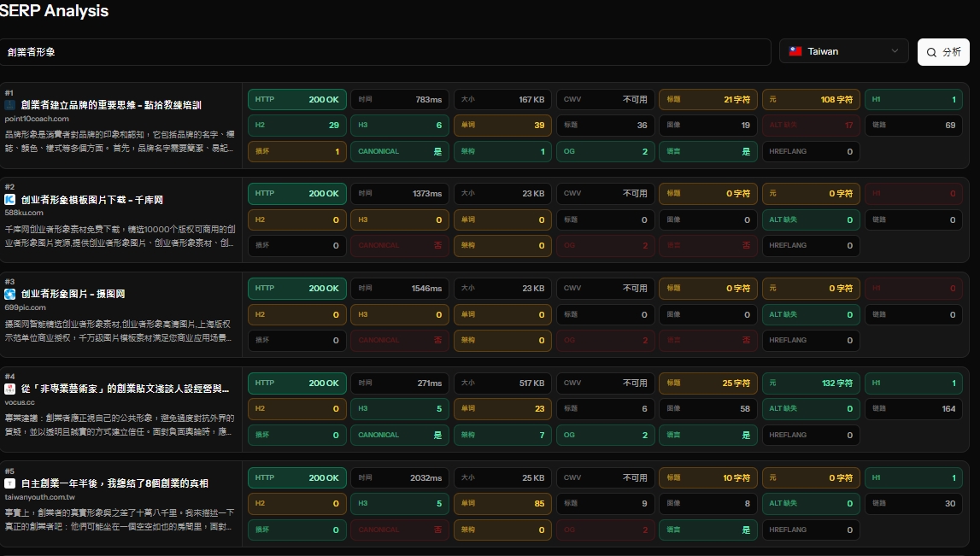Click taiwanyouth.com.tw favicon in result #5
Viewport: 980px width, 556px height.
coord(10,483)
